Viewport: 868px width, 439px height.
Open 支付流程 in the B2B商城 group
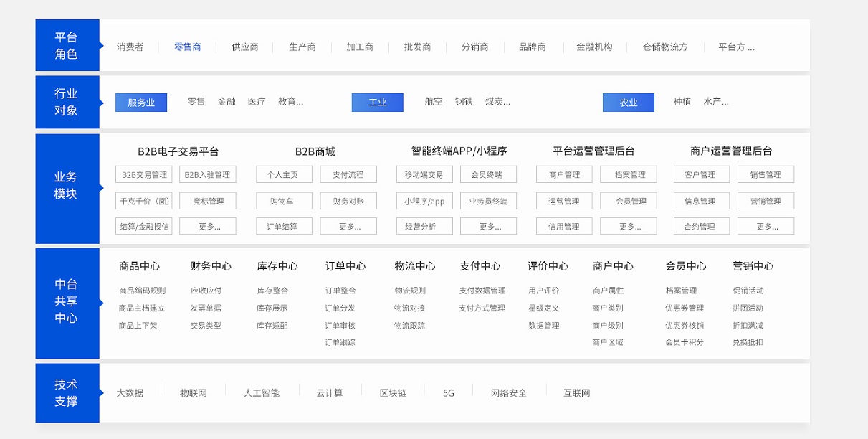click(x=348, y=174)
